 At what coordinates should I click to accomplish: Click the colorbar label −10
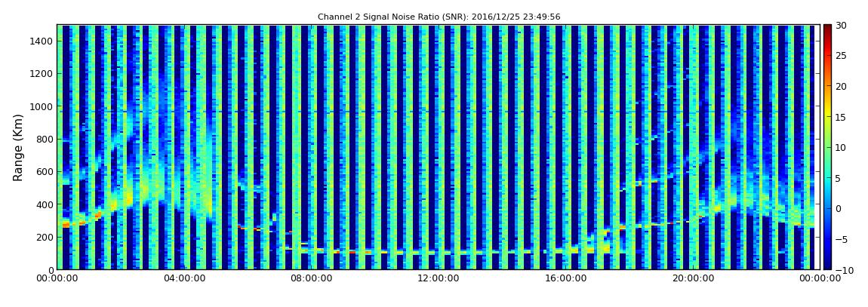point(842,270)
